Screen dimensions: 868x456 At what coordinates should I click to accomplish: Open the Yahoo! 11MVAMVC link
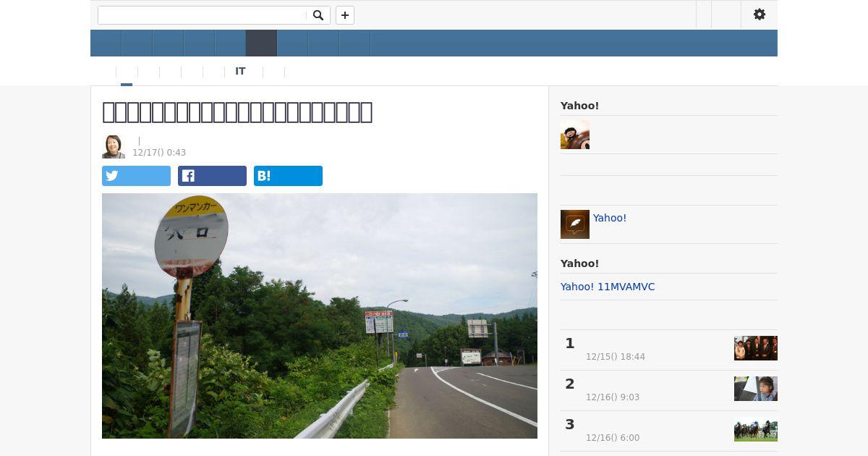pos(608,287)
